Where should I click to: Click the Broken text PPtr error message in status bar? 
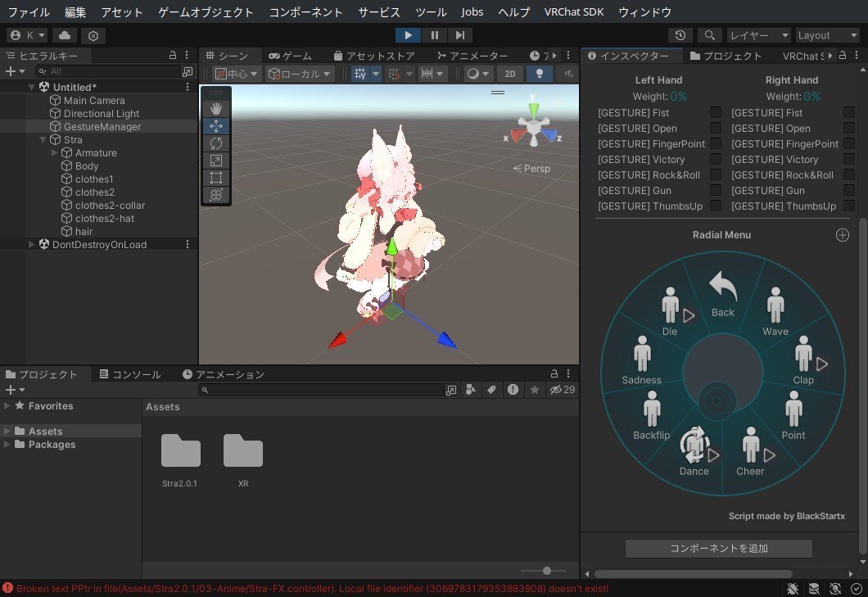tap(312, 589)
